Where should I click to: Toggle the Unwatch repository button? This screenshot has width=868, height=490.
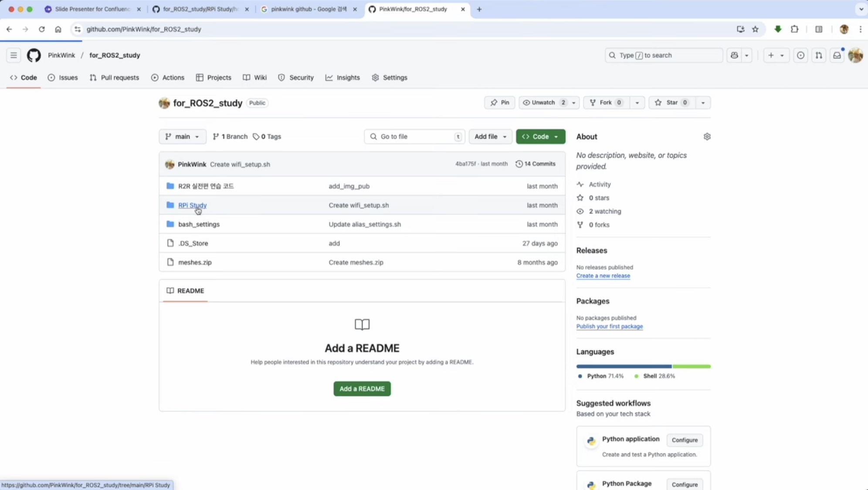point(543,103)
